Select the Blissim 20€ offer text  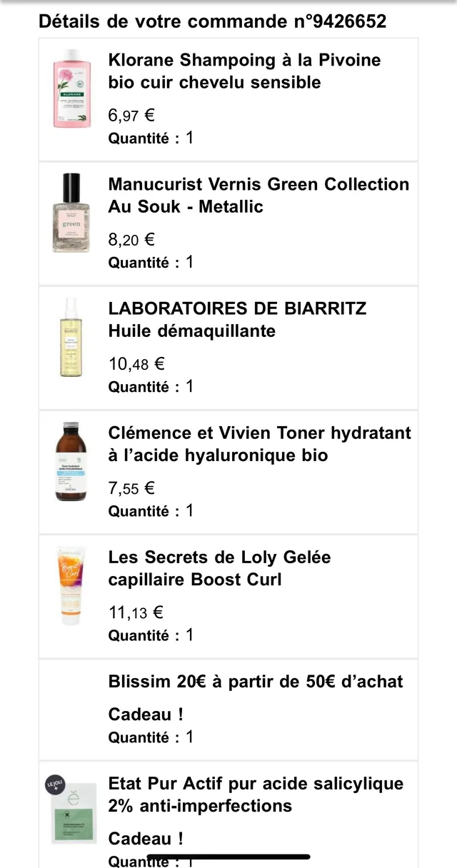[256, 682]
